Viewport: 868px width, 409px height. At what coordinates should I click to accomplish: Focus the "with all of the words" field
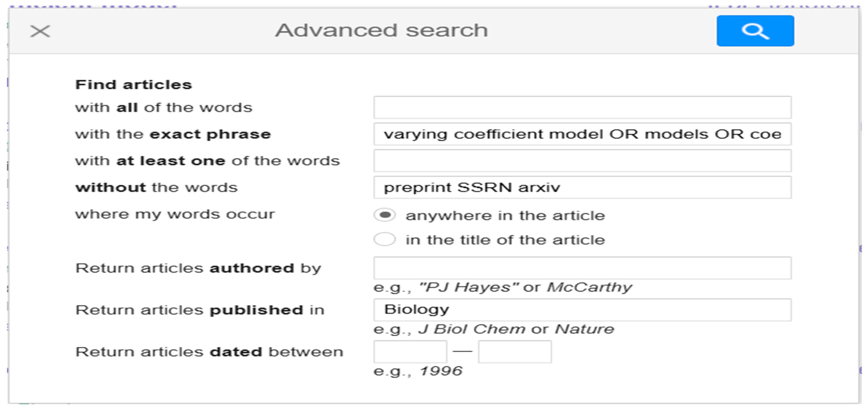[582, 107]
